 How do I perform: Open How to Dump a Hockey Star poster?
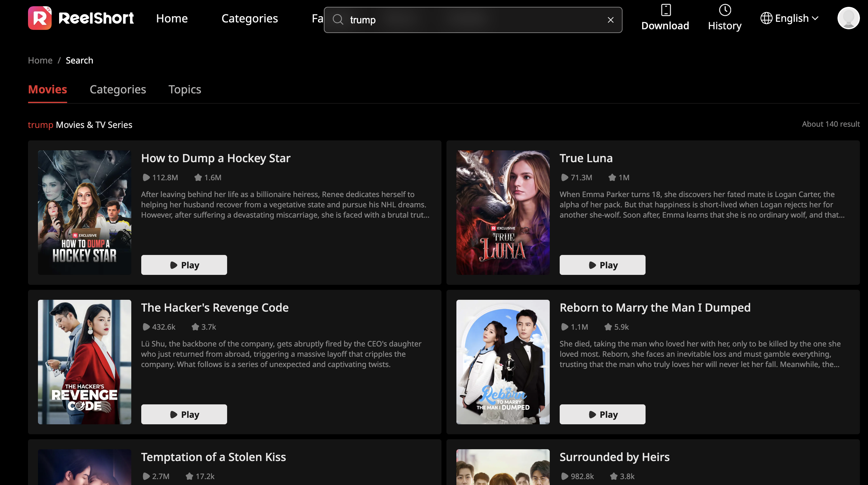coord(85,213)
